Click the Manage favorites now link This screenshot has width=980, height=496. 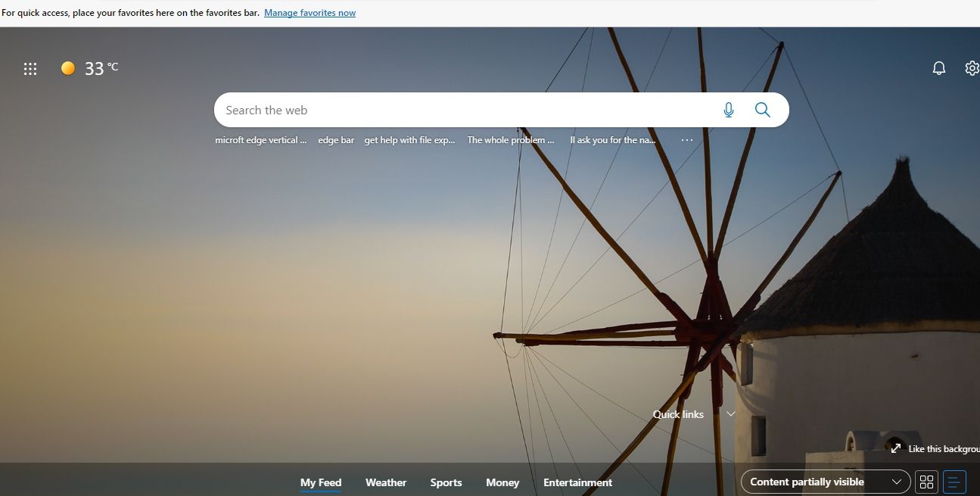tap(310, 13)
